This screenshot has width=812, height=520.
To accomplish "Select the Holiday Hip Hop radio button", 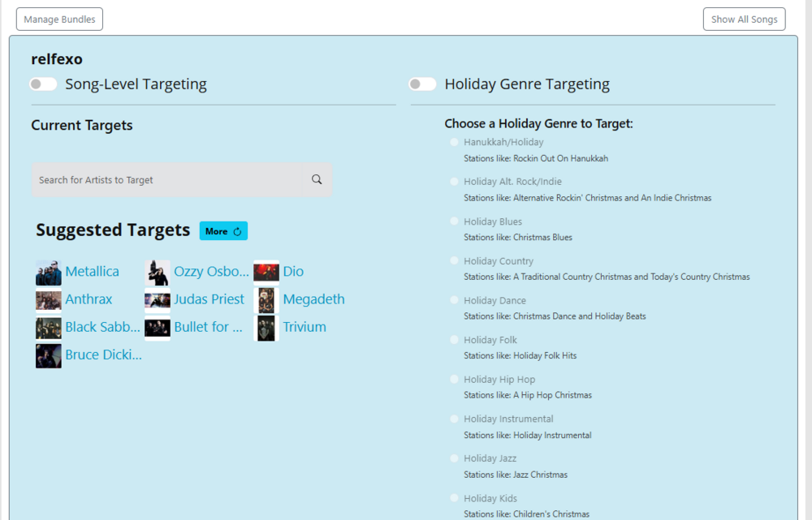I will pos(454,379).
